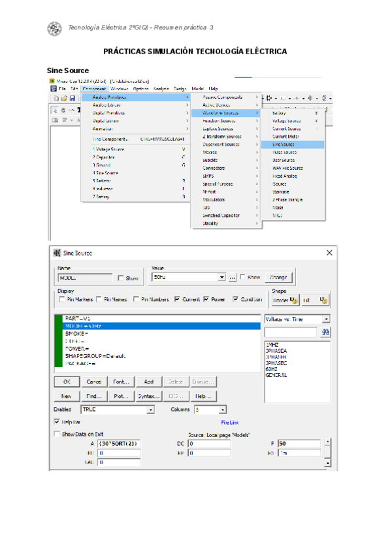This screenshot has width=392, height=554.
Task: Open the Voltage vs. Time dropdown
Action: pos(326,319)
